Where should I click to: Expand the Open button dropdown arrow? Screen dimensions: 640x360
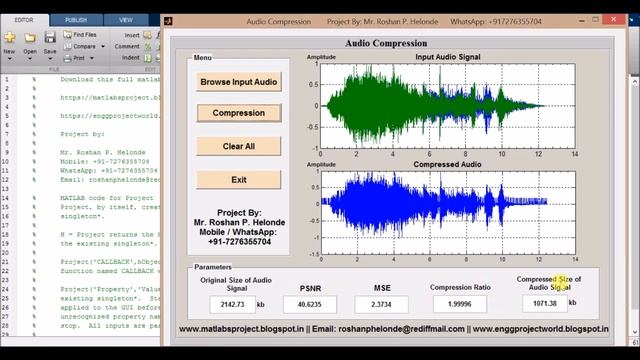(30, 59)
